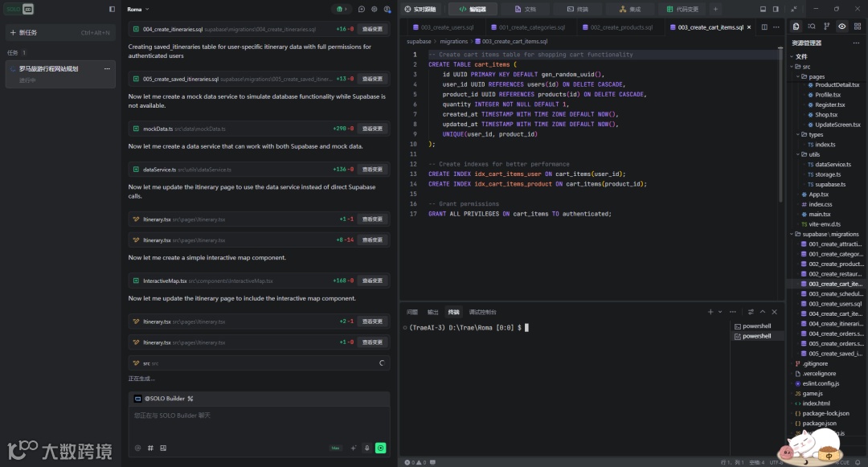Select the 输出 tab in bottom panel

pyautogui.click(x=432, y=312)
